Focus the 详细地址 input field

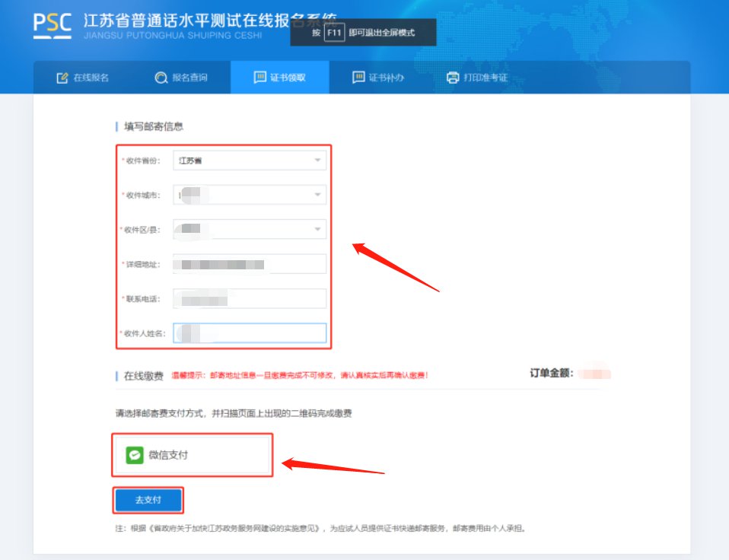pos(250,264)
